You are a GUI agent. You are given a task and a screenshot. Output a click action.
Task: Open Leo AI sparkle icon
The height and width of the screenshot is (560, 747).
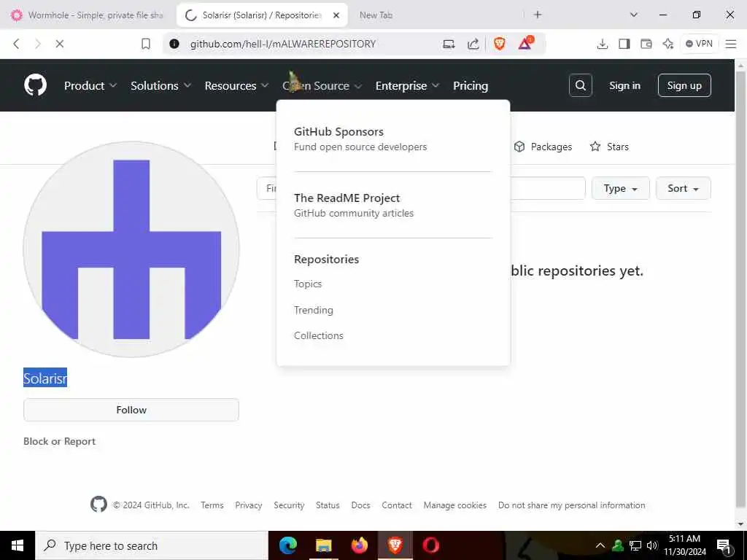pyautogui.click(x=668, y=44)
